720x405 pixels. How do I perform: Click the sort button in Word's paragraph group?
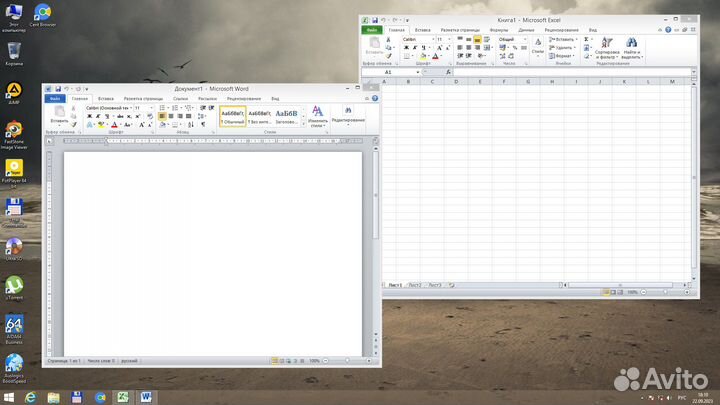tap(191, 124)
